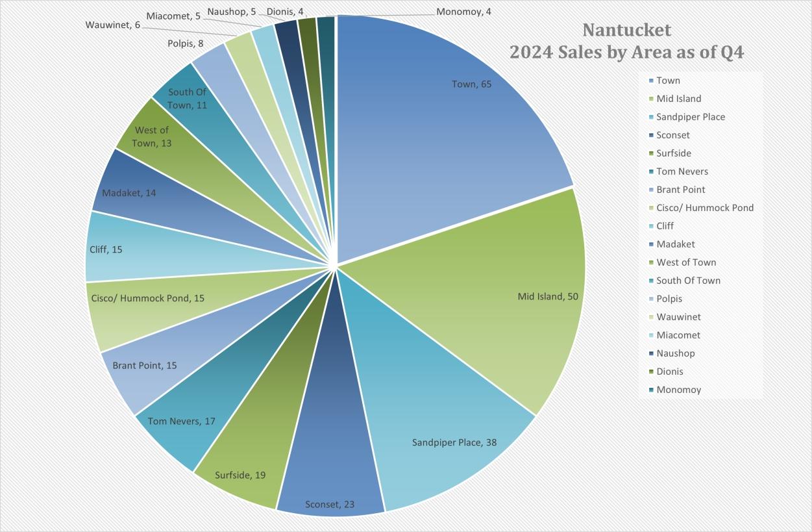Select the Mid Island, 50 slice label
This screenshot has height=532, width=812.
click(547, 297)
